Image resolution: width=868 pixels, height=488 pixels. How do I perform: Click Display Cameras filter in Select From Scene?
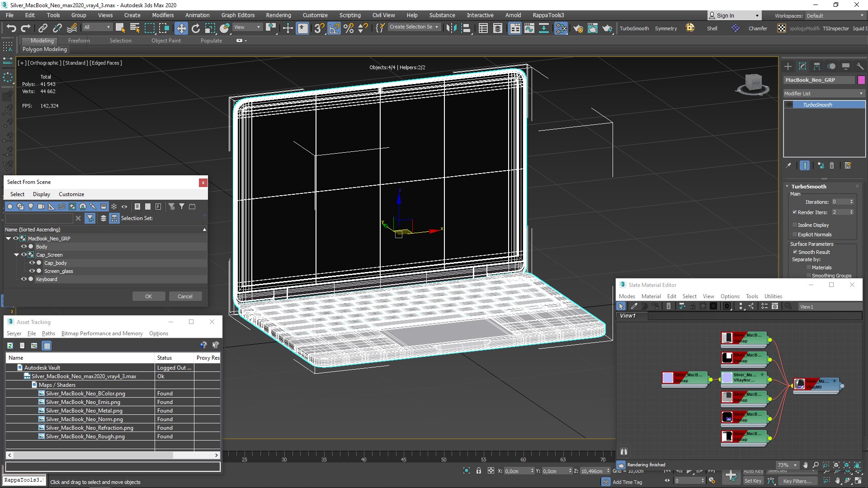[41, 206]
